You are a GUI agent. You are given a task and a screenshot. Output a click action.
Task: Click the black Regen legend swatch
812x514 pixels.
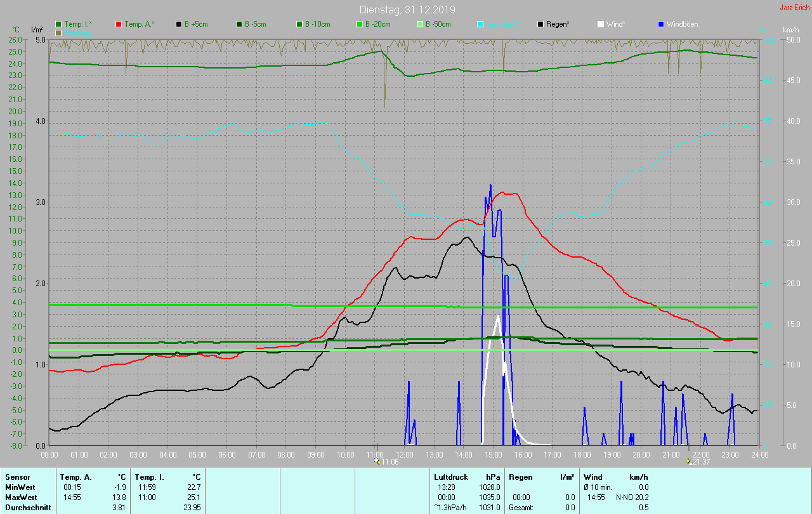[540, 24]
